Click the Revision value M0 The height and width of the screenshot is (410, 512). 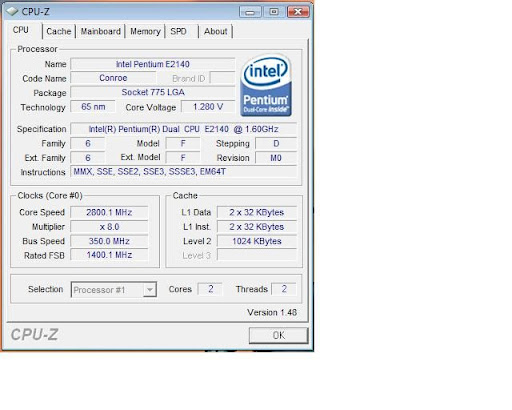coord(276,158)
